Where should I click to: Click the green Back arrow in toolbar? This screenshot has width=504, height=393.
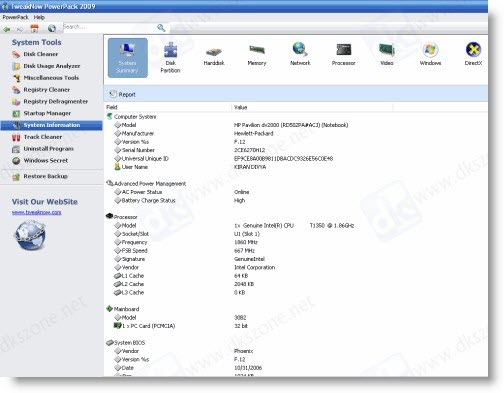(7, 29)
